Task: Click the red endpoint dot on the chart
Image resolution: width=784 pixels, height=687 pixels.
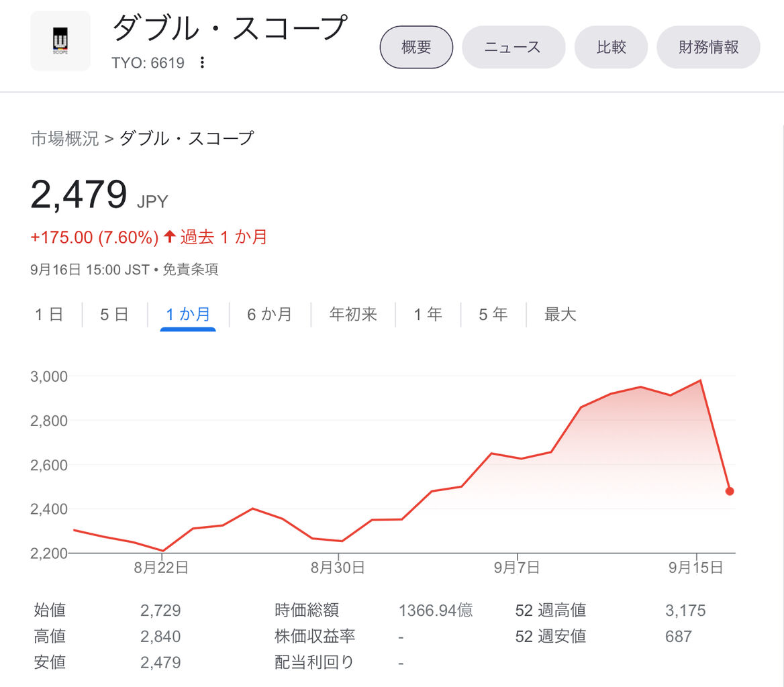Action: (x=730, y=491)
